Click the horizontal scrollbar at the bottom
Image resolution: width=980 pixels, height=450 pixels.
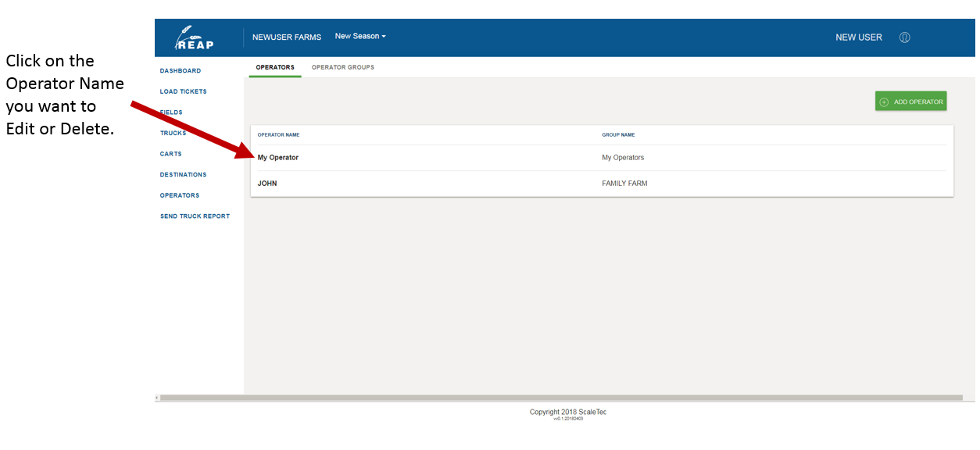pos(561,398)
